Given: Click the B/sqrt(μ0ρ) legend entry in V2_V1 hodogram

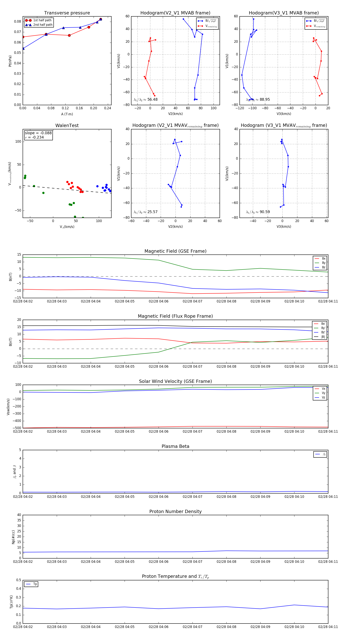Looking at the screenshot, I should pyautogui.click(x=207, y=21).
